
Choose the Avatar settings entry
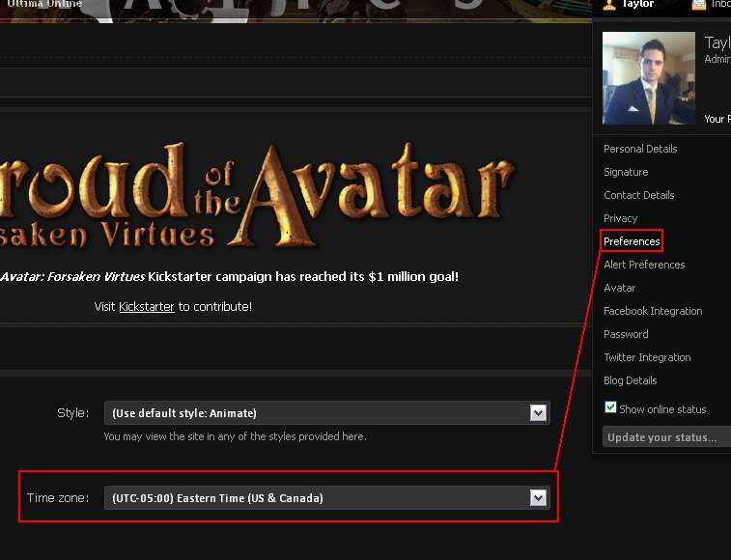point(619,288)
